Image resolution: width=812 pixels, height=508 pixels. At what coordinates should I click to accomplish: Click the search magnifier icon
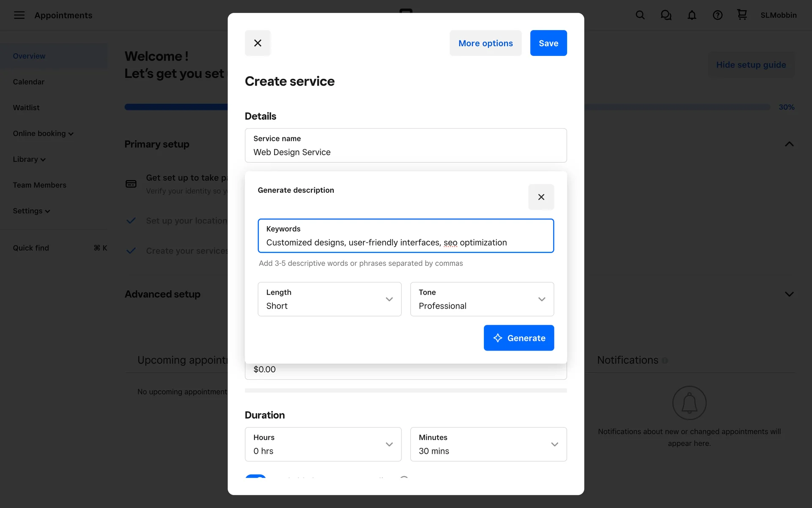(640, 15)
